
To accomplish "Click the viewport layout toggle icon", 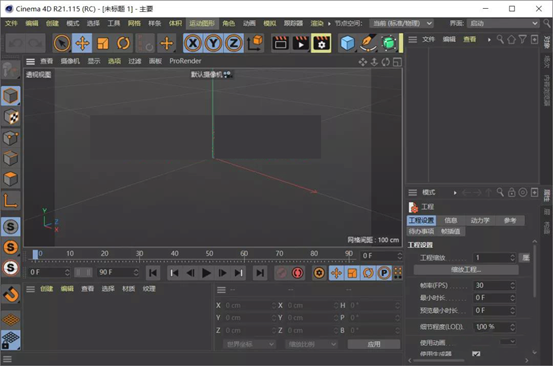I will [397, 62].
